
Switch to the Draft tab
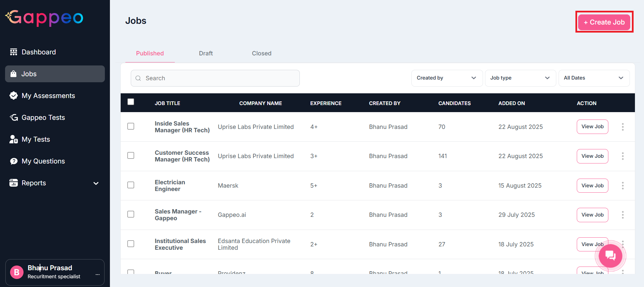pyautogui.click(x=206, y=53)
